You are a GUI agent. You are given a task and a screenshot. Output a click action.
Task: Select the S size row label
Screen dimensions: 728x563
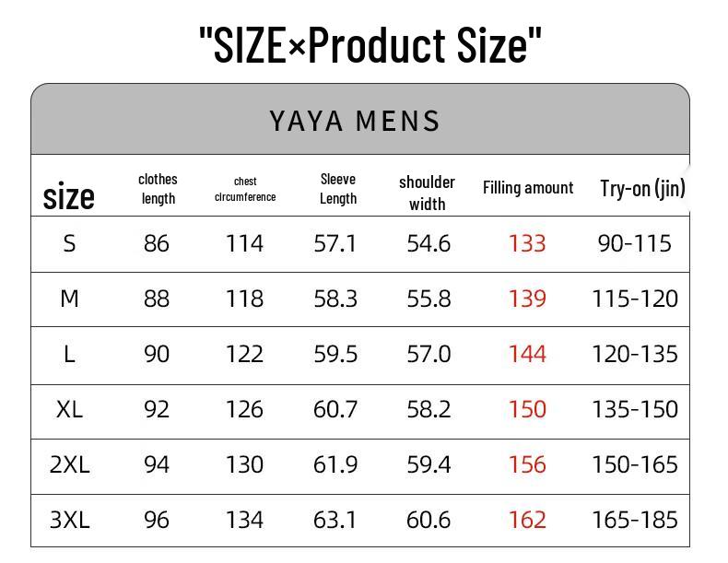(x=69, y=243)
